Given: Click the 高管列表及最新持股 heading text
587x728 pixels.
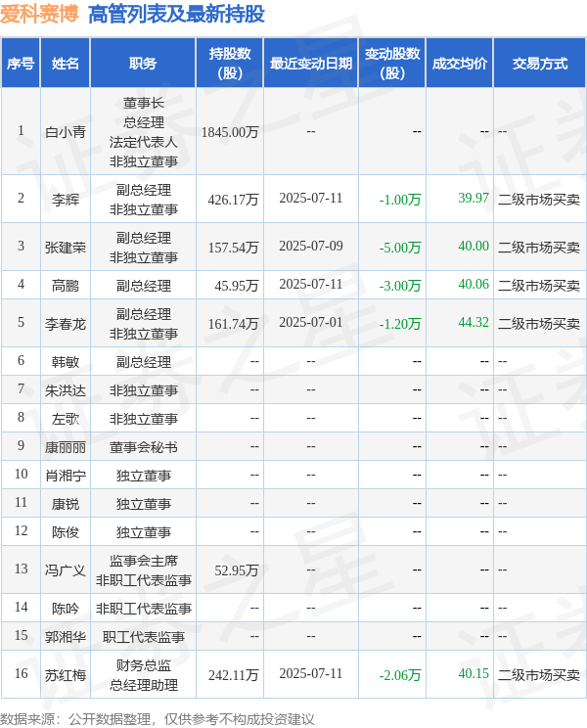Looking at the screenshot, I should pyautogui.click(x=176, y=14).
